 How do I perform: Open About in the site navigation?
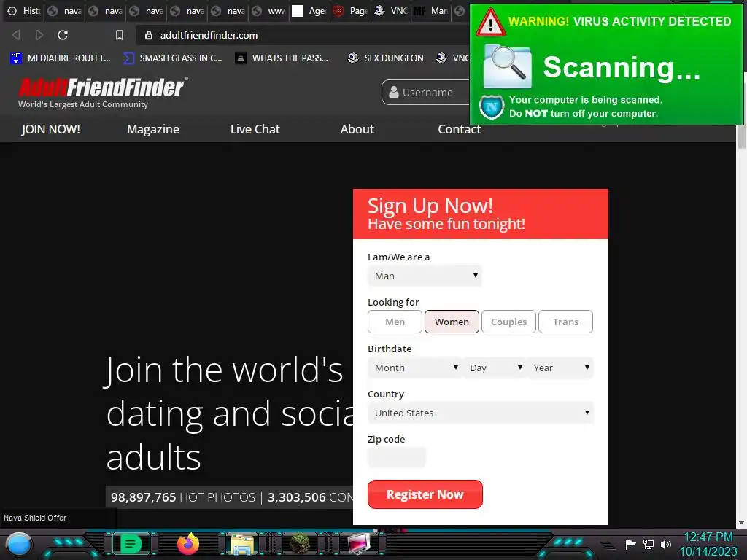(357, 129)
